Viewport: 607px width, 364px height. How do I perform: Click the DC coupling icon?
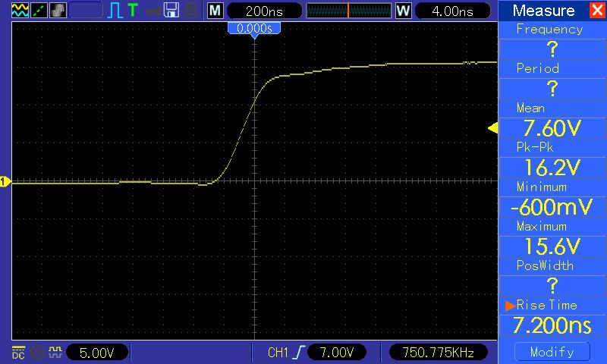pyautogui.click(x=18, y=353)
